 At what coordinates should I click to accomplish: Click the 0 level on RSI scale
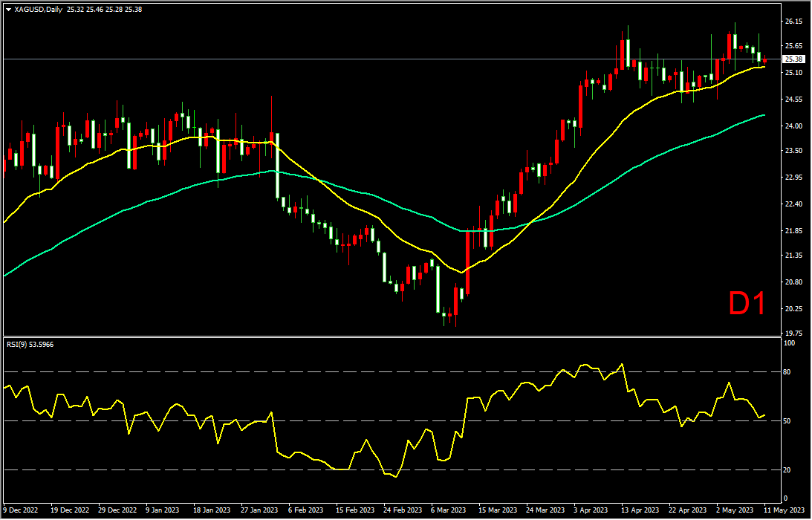coord(787,498)
